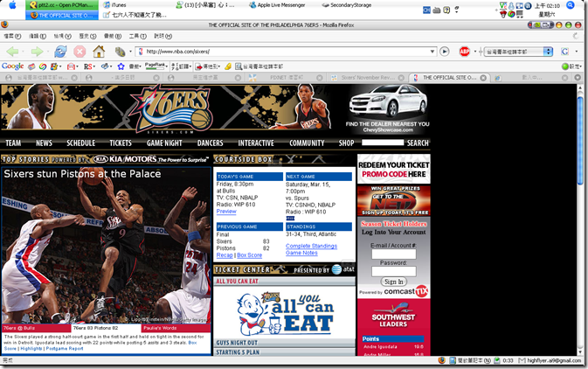588x369 pixels.
Task: Click the NBA favicon in the address bar
Action: [141, 52]
